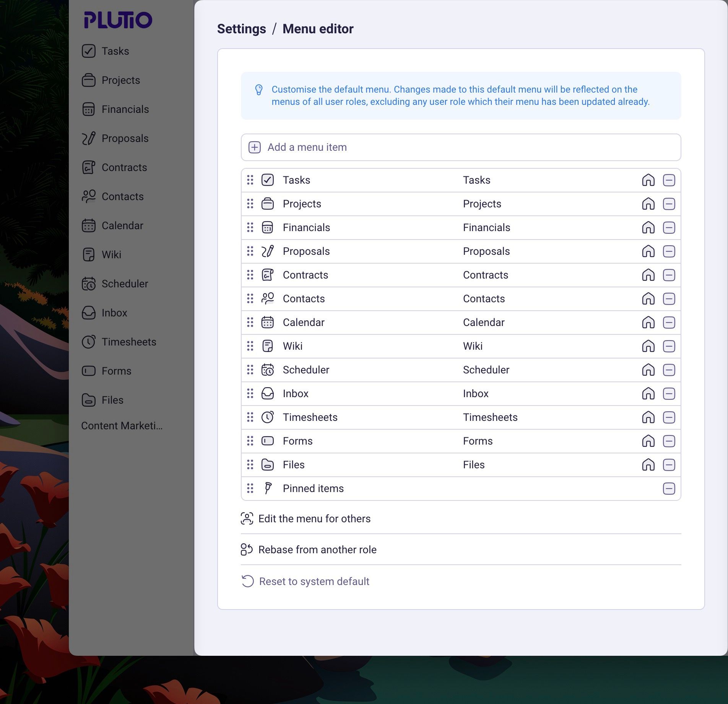Set Wiki as home via its home icon
The image size is (728, 704).
click(x=648, y=346)
